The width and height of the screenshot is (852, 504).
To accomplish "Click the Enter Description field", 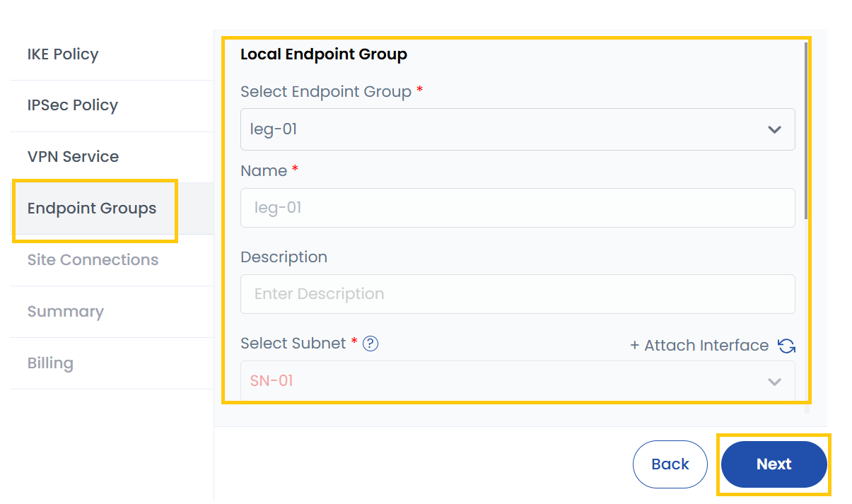I will (517, 293).
